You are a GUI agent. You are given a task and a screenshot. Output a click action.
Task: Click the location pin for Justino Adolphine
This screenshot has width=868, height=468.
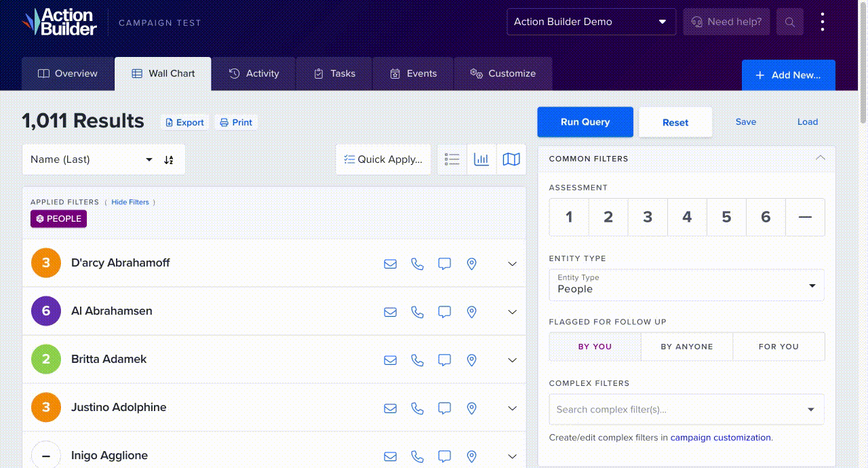471,408
